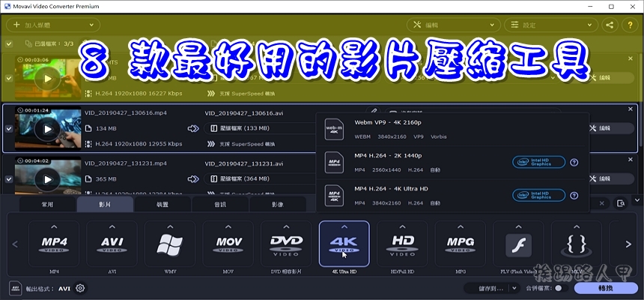Show next formats with the right arrow
Image resolution: width=644 pixels, height=300 pixels.
coord(628,244)
